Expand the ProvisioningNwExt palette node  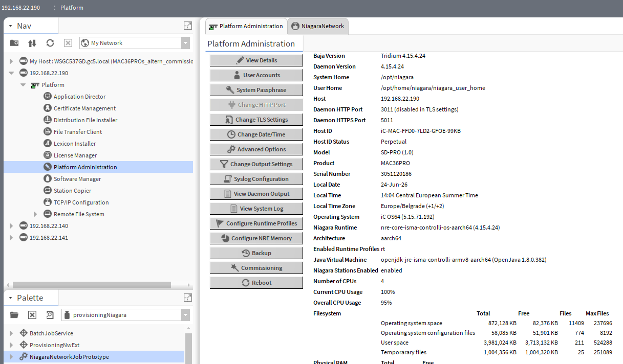click(x=12, y=345)
